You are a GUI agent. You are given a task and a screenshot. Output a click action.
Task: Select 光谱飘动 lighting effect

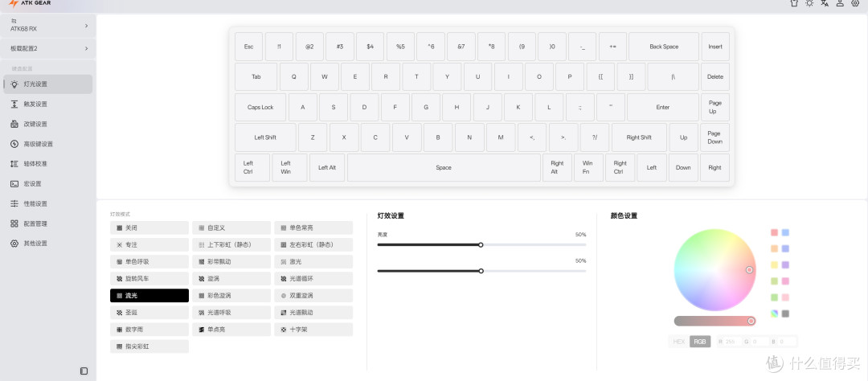pos(313,313)
